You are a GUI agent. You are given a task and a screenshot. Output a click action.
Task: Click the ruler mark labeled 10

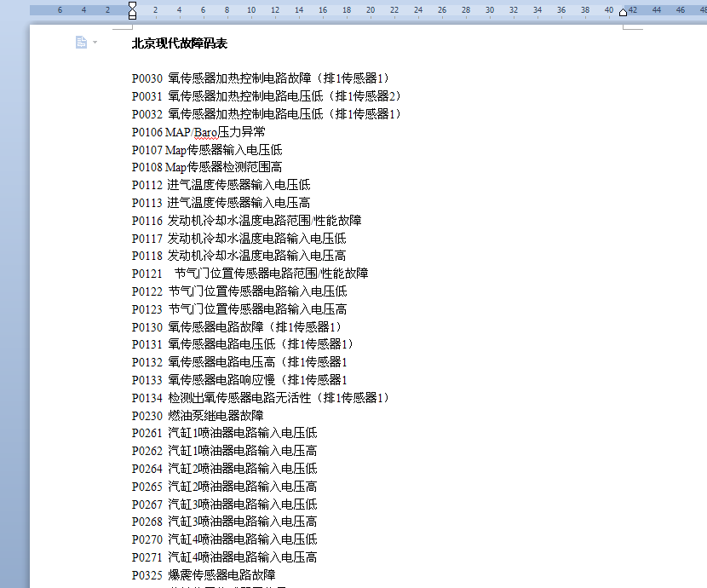tap(251, 10)
